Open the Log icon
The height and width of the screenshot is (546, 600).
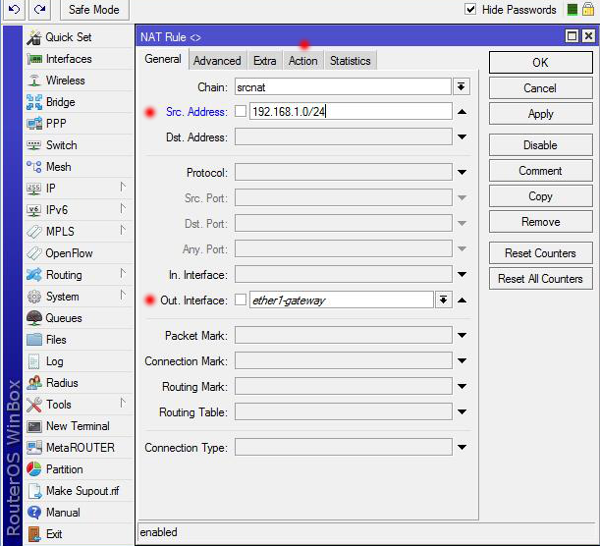point(34,361)
